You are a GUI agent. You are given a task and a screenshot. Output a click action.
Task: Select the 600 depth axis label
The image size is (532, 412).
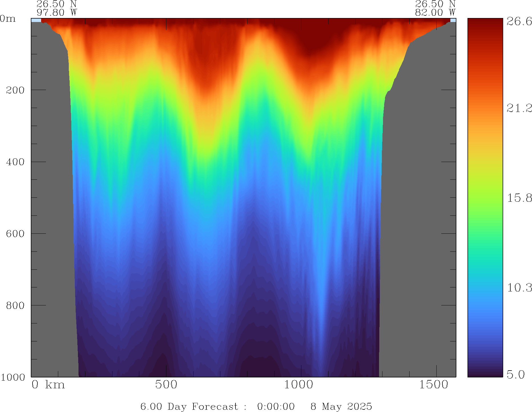(15, 234)
